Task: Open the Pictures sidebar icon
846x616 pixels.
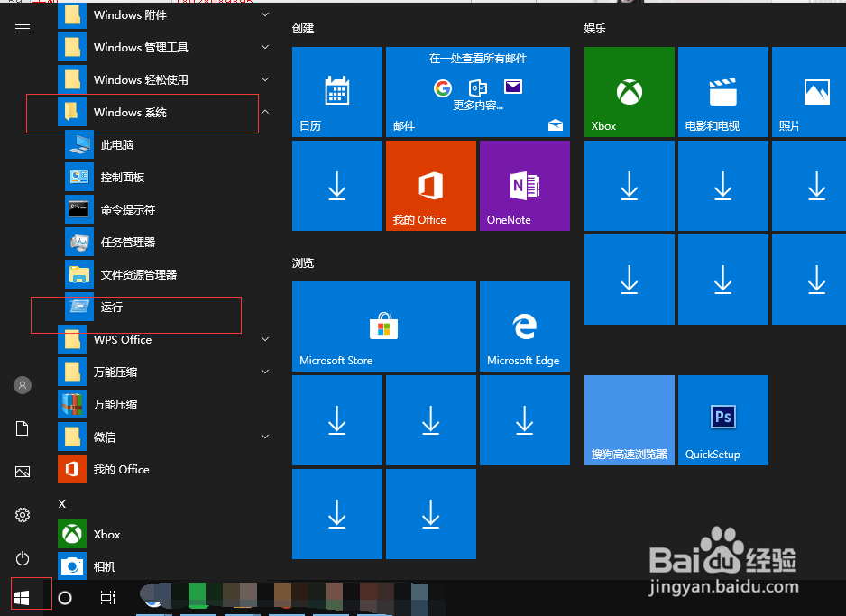Action: (23, 472)
